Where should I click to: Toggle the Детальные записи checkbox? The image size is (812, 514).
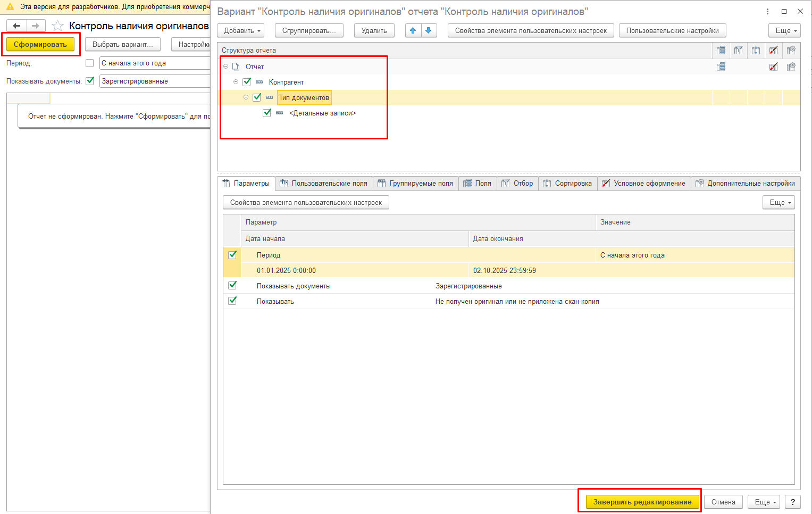(x=267, y=113)
